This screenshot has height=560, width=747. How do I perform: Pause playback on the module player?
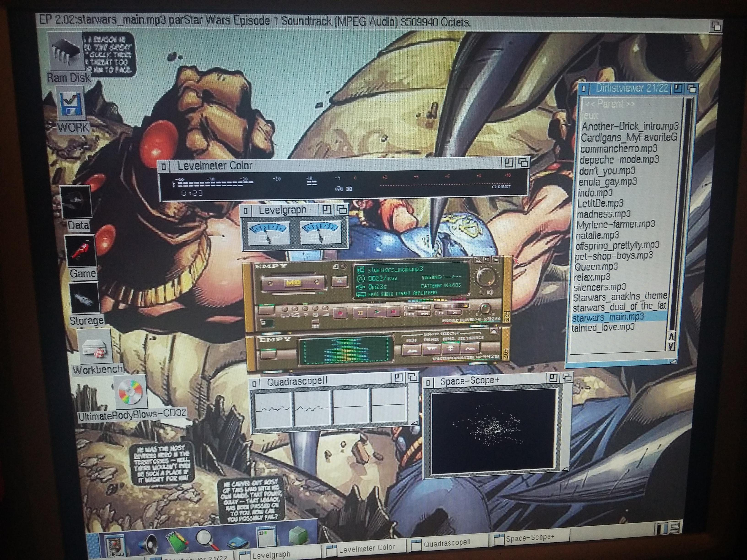[360, 312]
